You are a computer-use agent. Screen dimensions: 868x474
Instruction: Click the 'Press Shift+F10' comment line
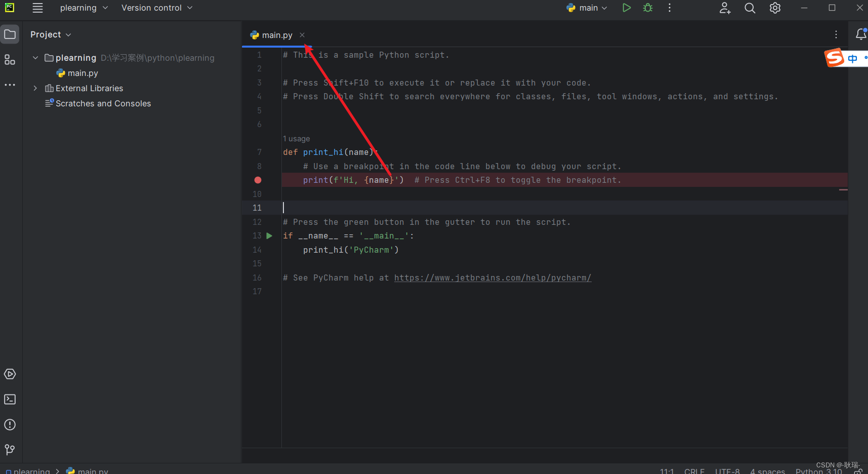point(437,83)
